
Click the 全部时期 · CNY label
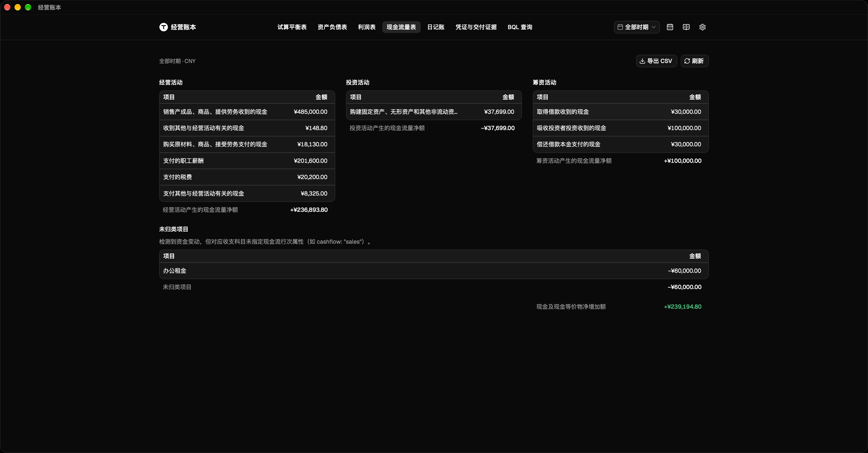(177, 61)
